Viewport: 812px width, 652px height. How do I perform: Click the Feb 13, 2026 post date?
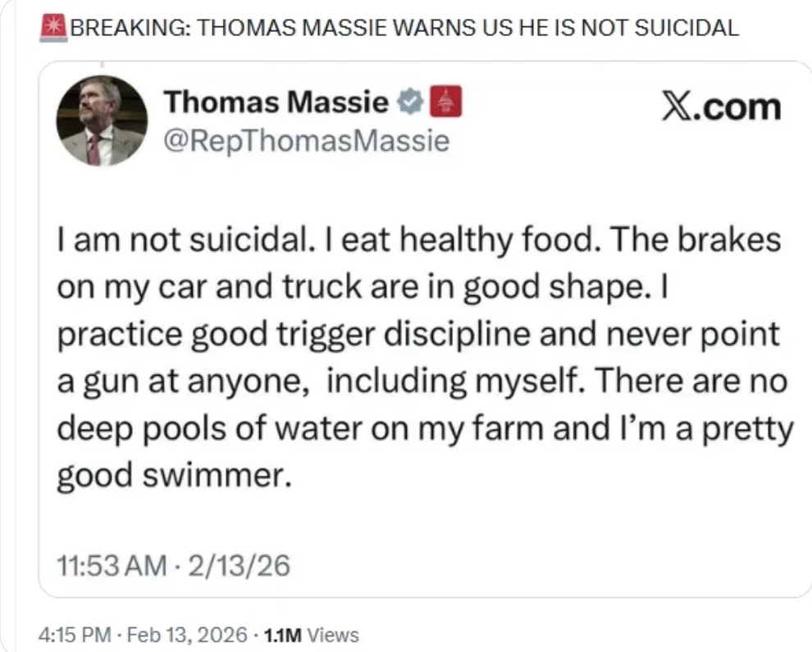[188, 634]
